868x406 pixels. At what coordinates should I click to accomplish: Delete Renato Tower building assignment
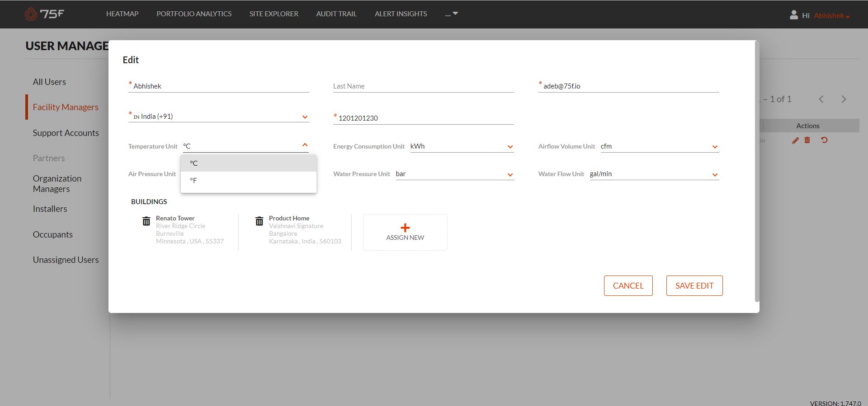(x=146, y=221)
